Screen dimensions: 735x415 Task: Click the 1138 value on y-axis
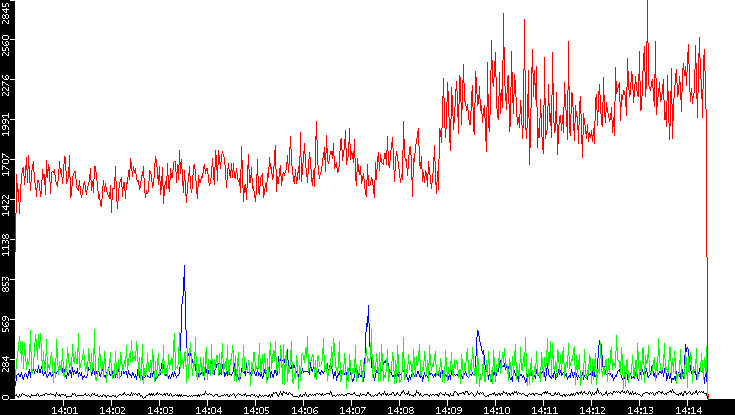click(x=5, y=244)
